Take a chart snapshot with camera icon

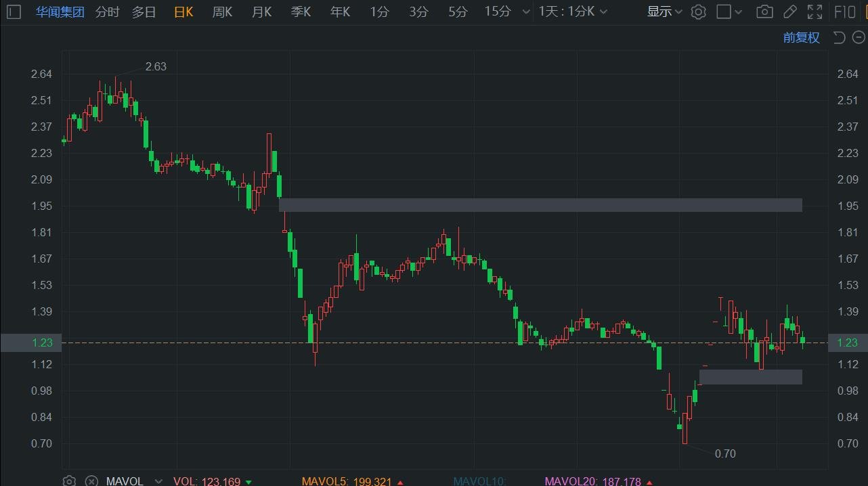click(765, 12)
